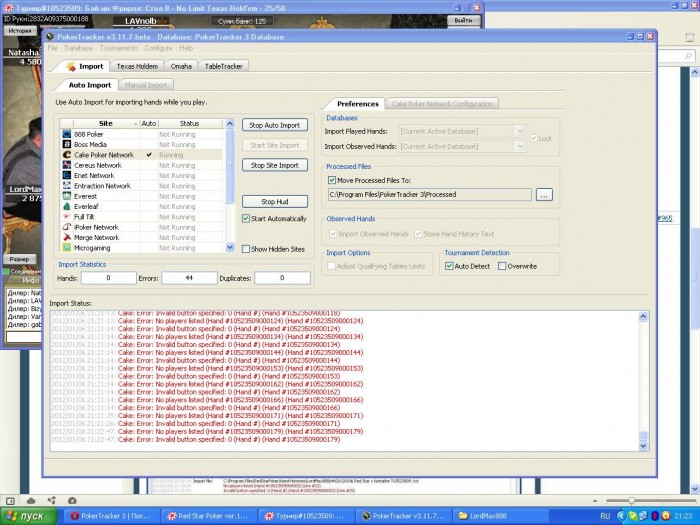Click the Cake Poker Network icon

coord(67,154)
